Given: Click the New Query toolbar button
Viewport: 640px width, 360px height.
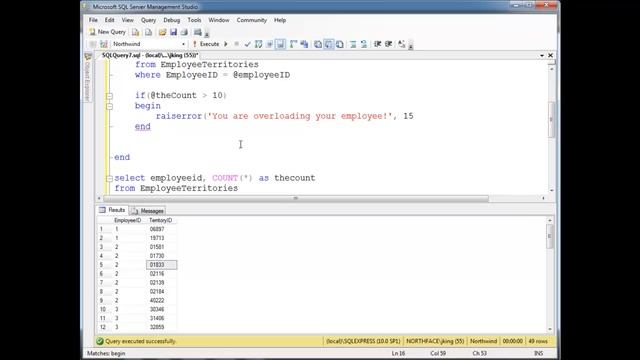Looking at the screenshot, I should click(x=107, y=32).
